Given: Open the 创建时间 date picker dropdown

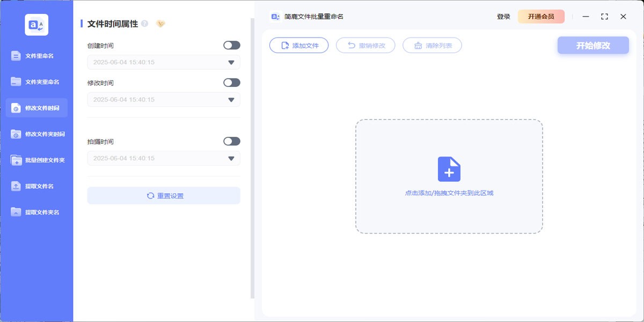Looking at the screenshot, I should (231, 62).
